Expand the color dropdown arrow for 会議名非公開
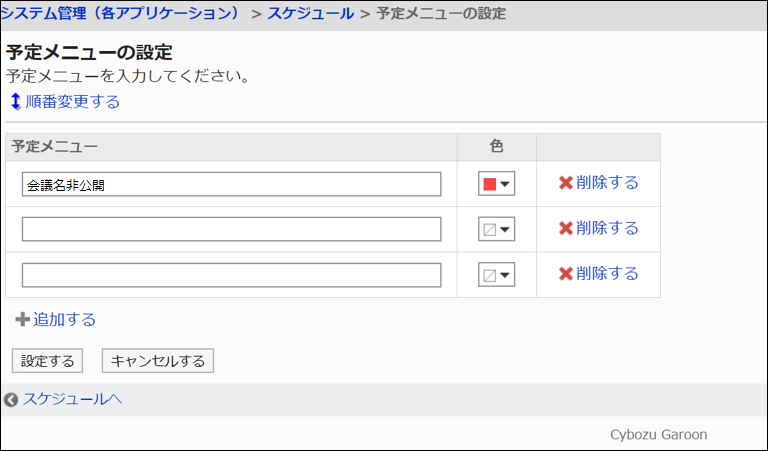This screenshot has height=451, width=768. (506, 184)
